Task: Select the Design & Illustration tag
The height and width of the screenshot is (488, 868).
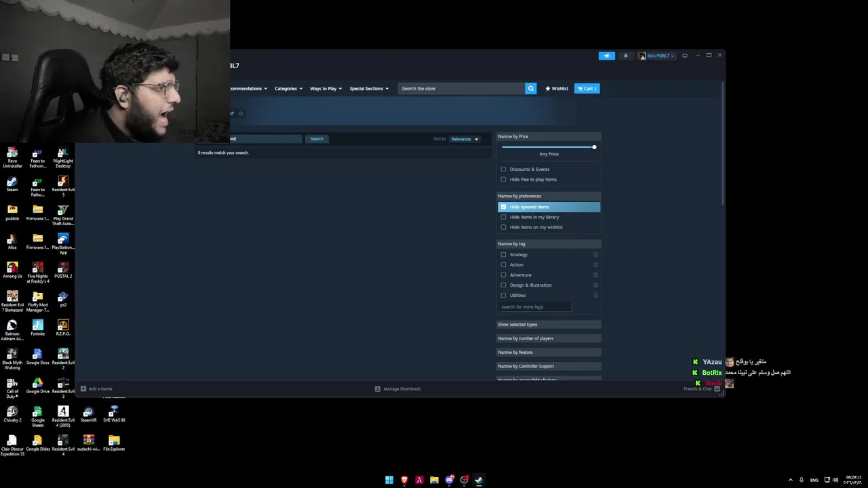Action: click(503, 285)
